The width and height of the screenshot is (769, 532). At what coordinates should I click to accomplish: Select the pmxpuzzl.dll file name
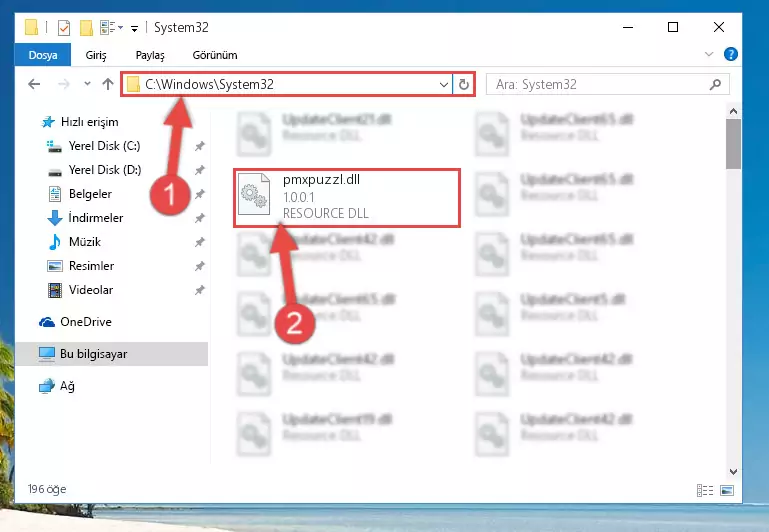point(321,180)
